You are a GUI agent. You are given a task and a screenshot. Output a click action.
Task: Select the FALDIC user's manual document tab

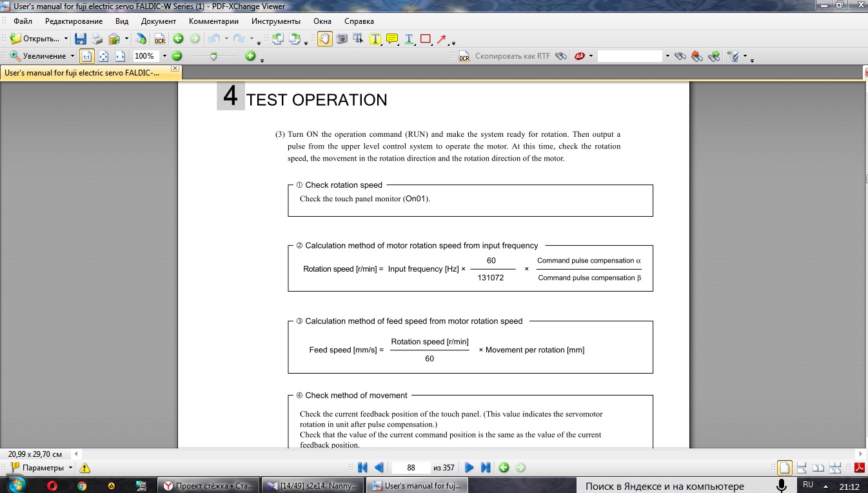click(x=91, y=73)
